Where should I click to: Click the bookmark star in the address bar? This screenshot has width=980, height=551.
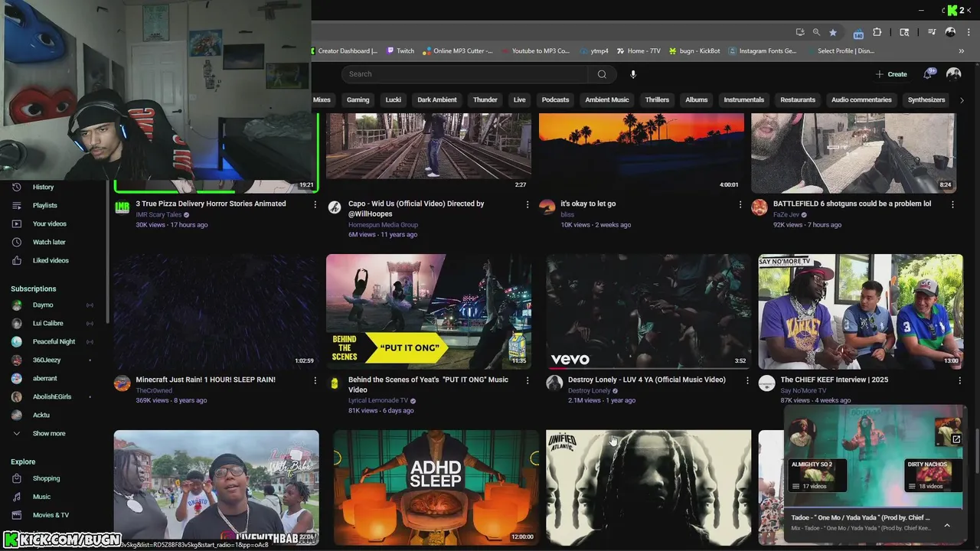click(x=833, y=32)
